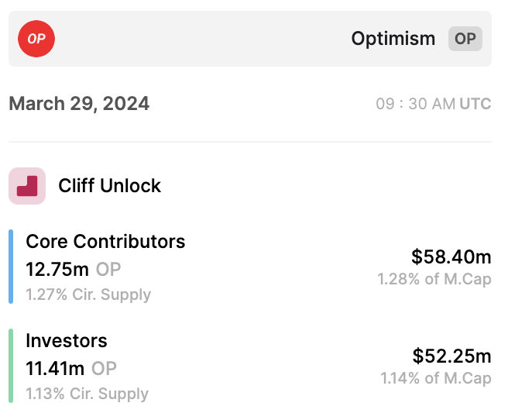
Task: Click the UTC timezone label
Action: (x=475, y=104)
